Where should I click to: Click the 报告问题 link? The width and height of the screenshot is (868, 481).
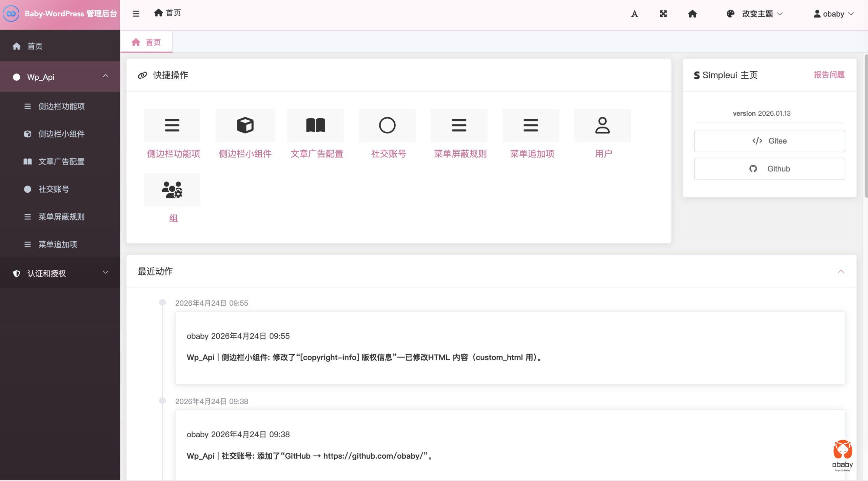pos(829,75)
